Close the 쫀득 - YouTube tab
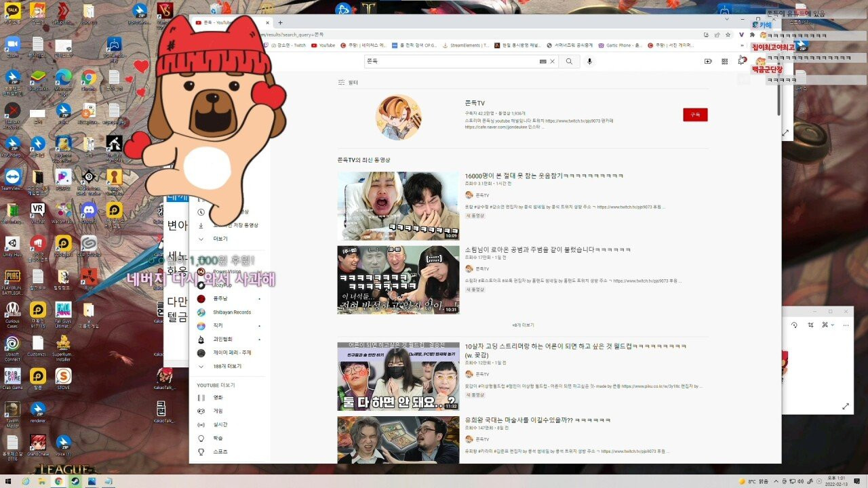868x488 pixels. 268,22
